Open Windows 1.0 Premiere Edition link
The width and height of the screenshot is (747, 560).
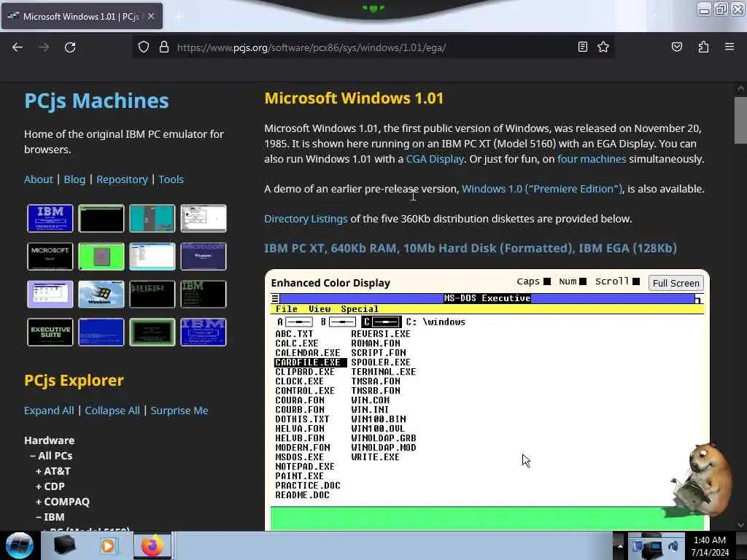coord(542,189)
